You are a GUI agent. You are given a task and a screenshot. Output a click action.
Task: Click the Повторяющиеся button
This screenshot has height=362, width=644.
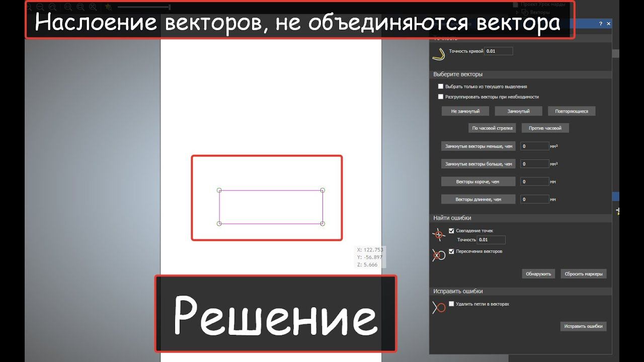pyautogui.click(x=572, y=111)
